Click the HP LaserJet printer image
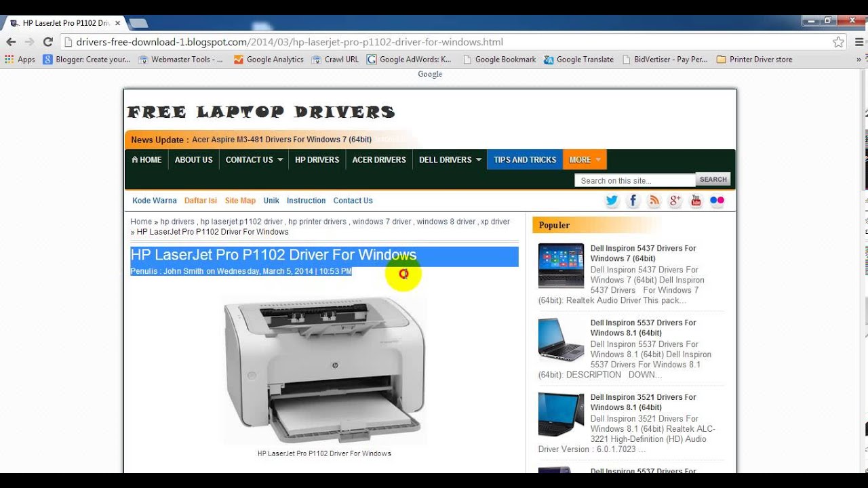868x488 pixels. coord(325,369)
